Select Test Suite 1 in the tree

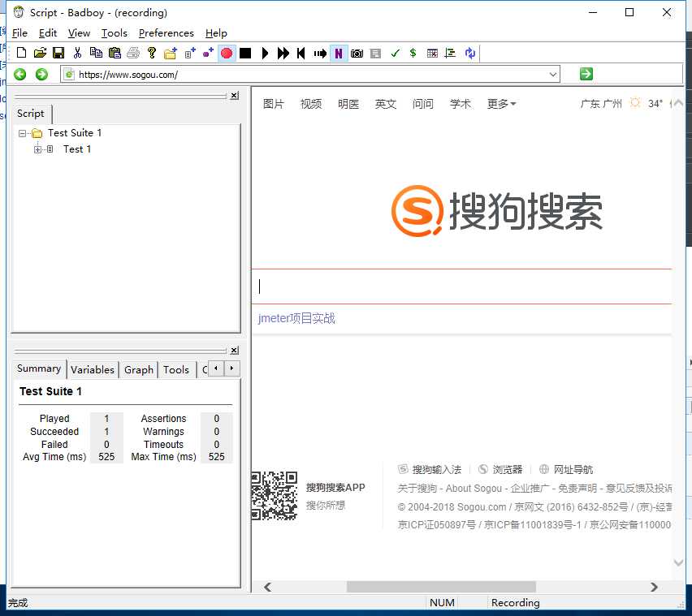pyautogui.click(x=75, y=133)
